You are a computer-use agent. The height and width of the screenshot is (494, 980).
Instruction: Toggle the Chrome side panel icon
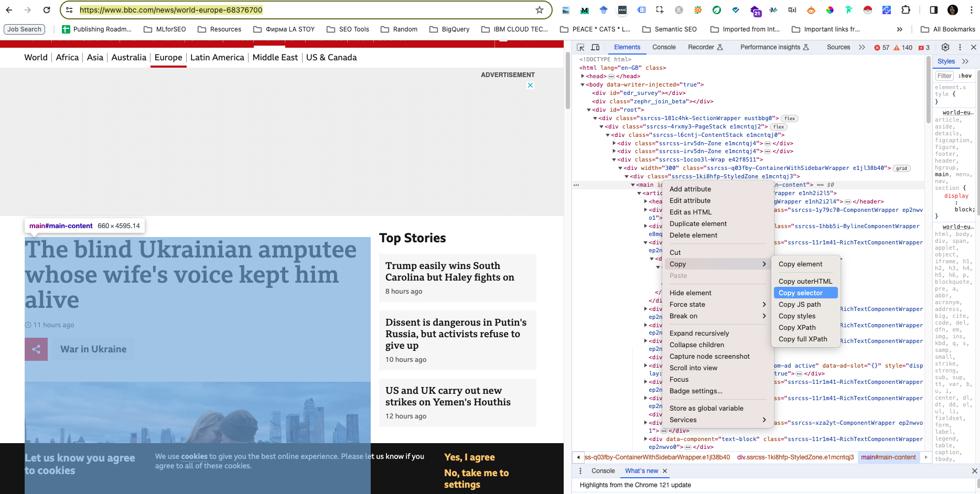point(934,10)
